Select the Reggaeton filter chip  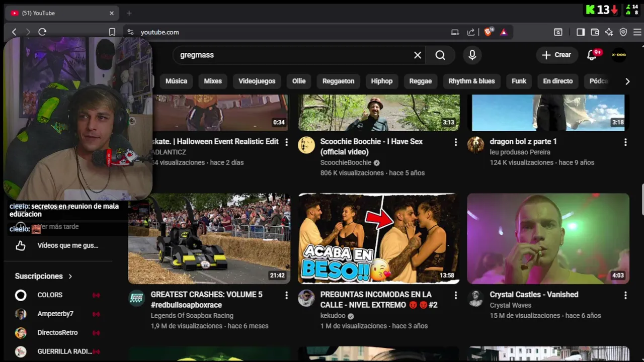(x=338, y=81)
